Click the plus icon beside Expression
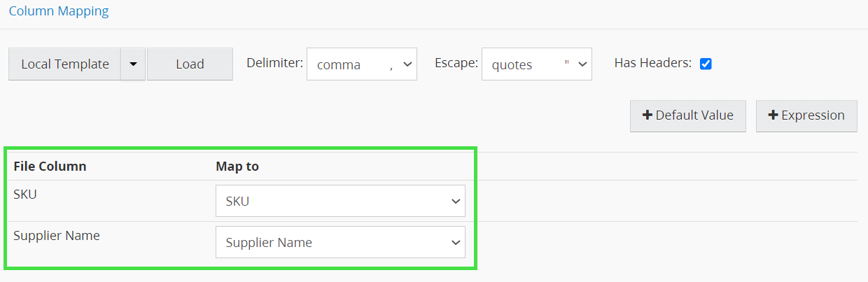The width and height of the screenshot is (868, 282). pos(773,115)
